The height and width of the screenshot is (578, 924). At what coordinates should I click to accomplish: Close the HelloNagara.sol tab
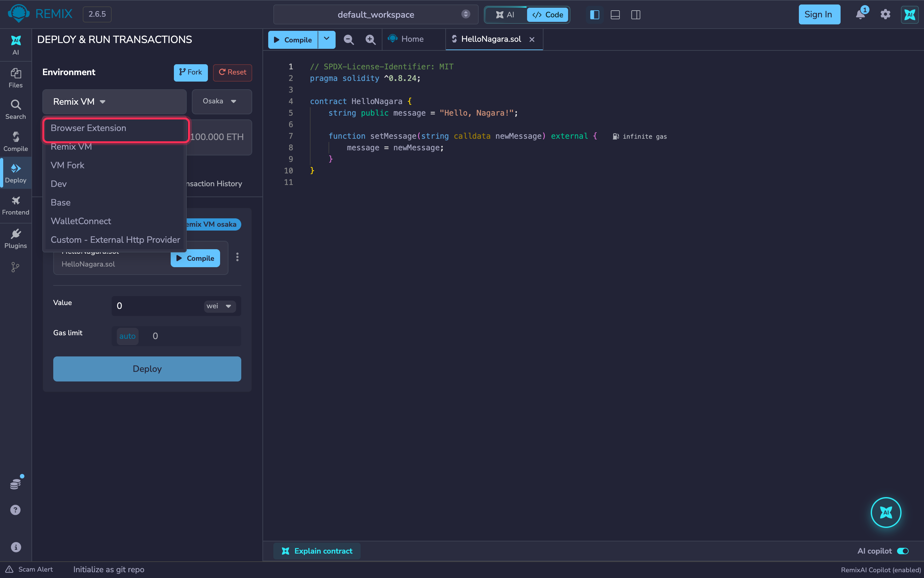532,39
